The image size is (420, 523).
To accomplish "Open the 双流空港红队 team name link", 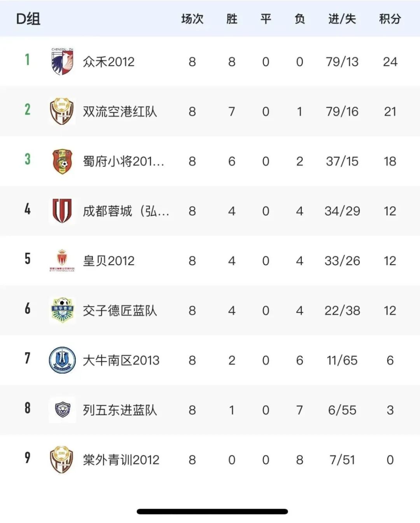I will [x=120, y=112].
